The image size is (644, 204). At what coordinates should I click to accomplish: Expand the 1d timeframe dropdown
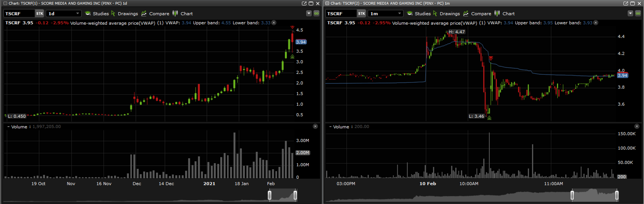coord(77,13)
